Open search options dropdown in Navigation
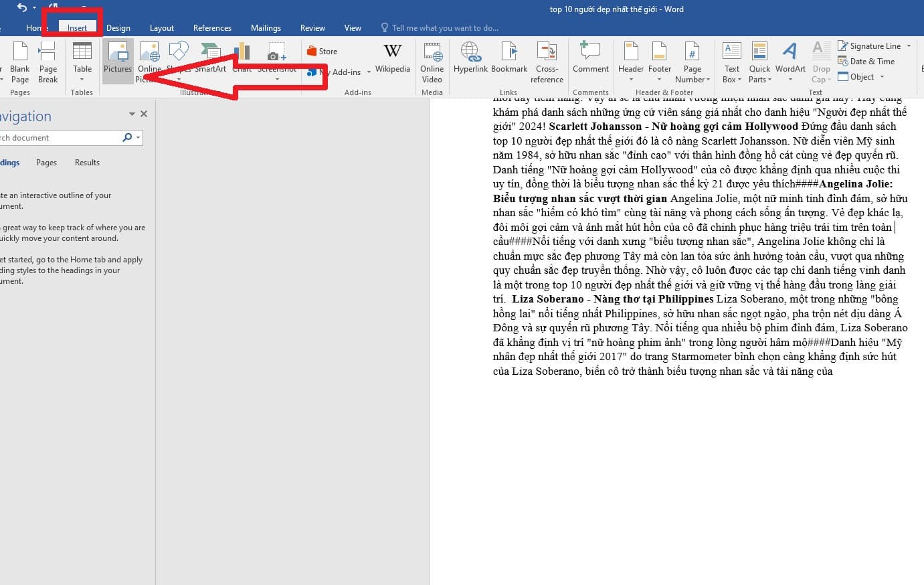The image size is (924, 585). [138, 138]
